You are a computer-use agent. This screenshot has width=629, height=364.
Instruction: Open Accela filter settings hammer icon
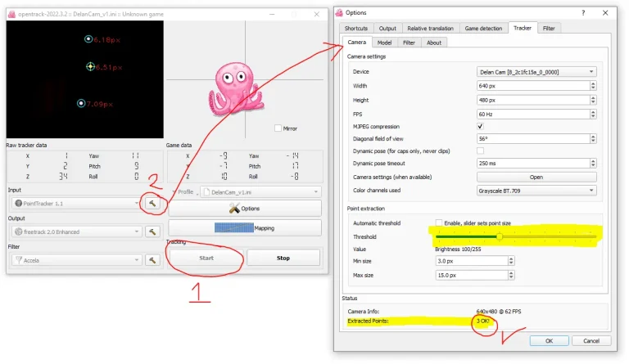point(152,260)
